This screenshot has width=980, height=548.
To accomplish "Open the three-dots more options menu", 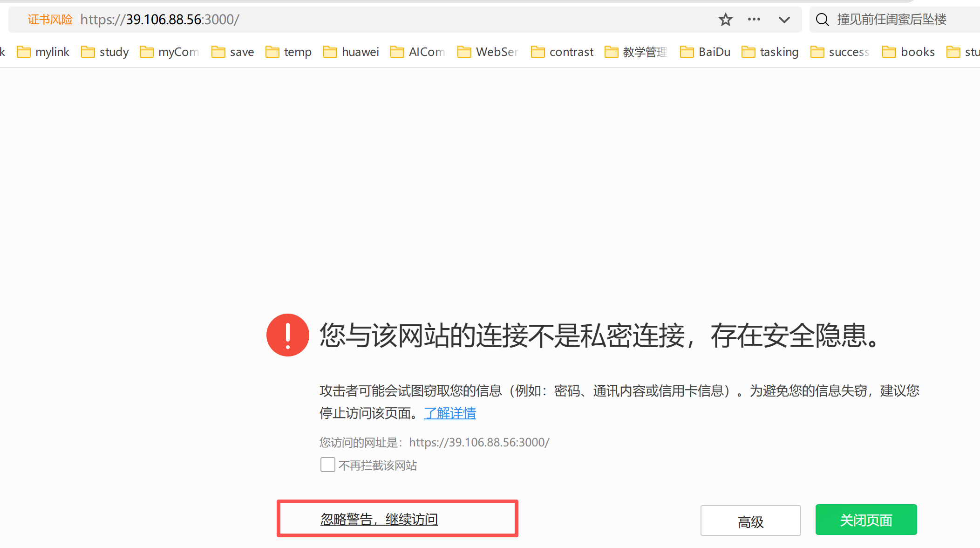I will 754,20.
